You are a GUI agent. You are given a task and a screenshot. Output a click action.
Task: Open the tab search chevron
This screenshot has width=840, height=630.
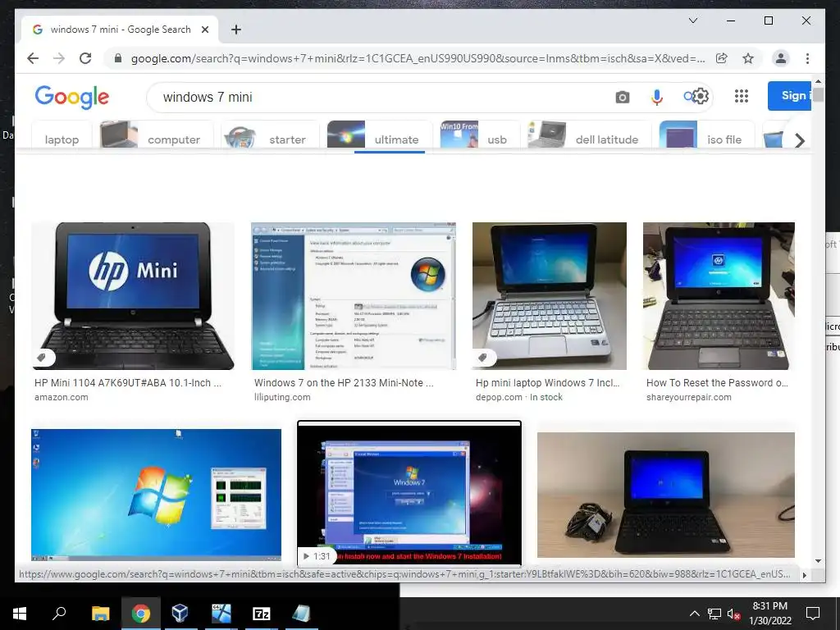pyautogui.click(x=692, y=21)
